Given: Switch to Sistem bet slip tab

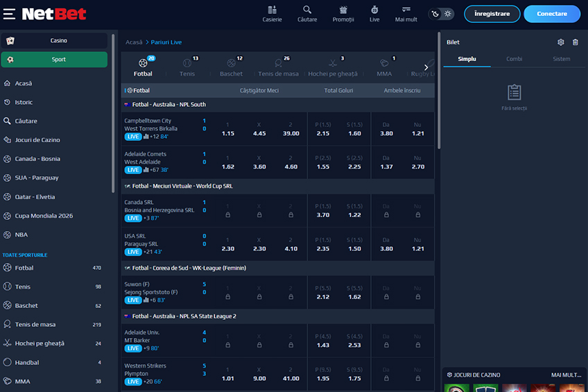Looking at the screenshot, I should (x=562, y=59).
